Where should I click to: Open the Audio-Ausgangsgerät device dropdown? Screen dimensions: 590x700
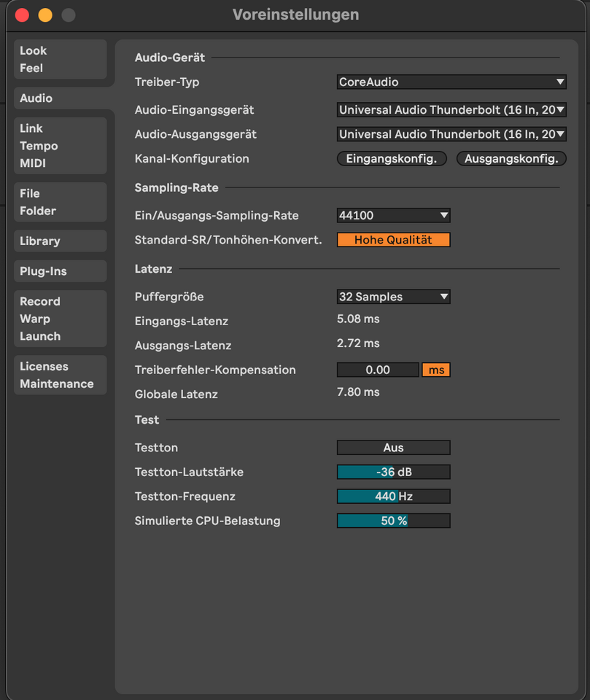pyautogui.click(x=451, y=134)
